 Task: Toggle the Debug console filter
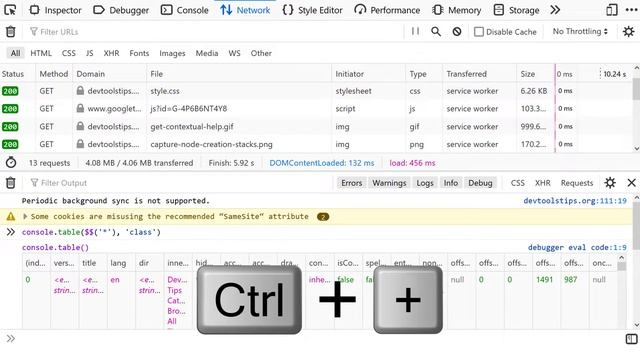(480, 183)
